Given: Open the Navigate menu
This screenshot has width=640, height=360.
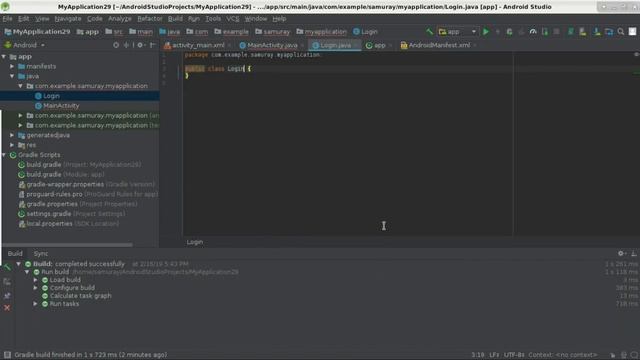Looking at the screenshot, I should [68, 19].
